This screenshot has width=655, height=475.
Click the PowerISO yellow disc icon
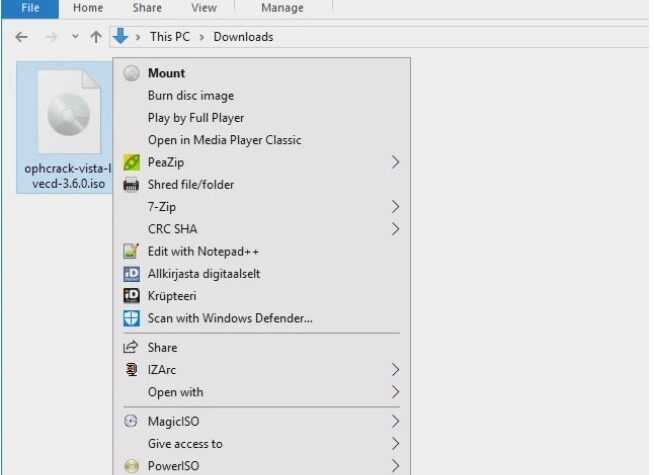(x=131, y=466)
